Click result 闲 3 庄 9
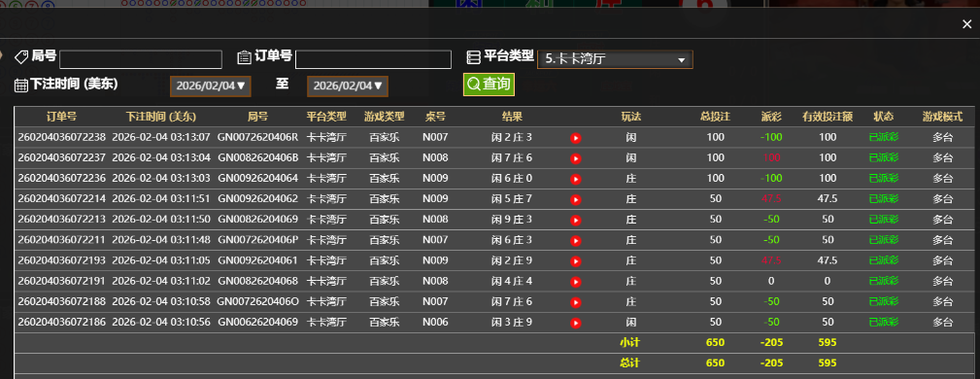980x379 pixels. click(512, 323)
